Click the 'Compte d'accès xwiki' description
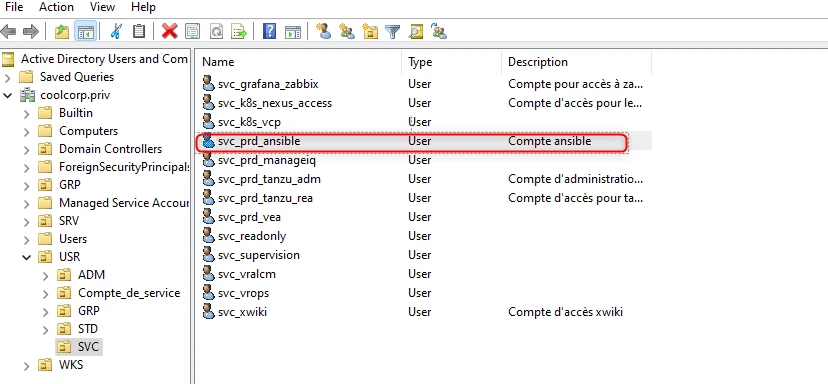 coord(565,312)
